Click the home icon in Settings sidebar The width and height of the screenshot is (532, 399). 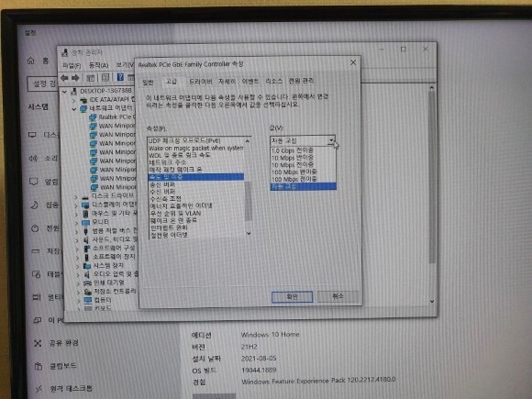click(x=31, y=61)
